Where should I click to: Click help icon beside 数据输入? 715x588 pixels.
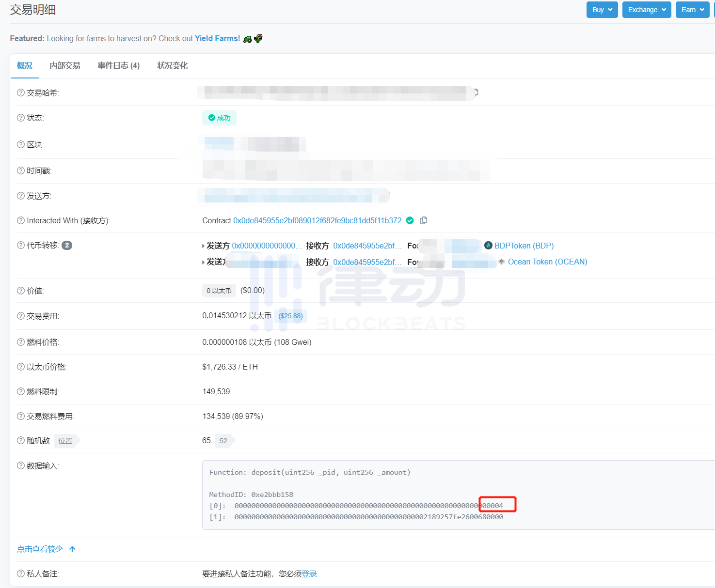point(21,465)
